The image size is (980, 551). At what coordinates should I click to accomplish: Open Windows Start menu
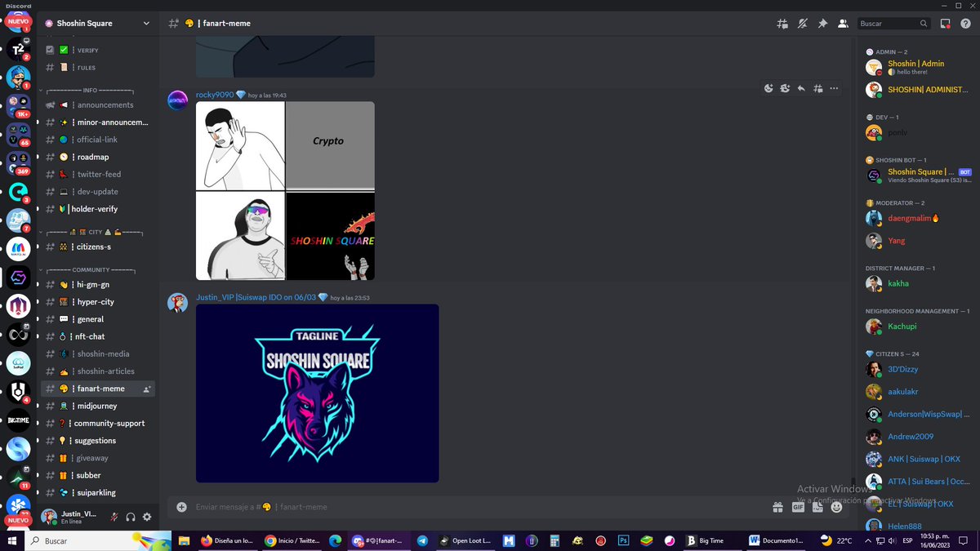pyautogui.click(x=11, y=540)
